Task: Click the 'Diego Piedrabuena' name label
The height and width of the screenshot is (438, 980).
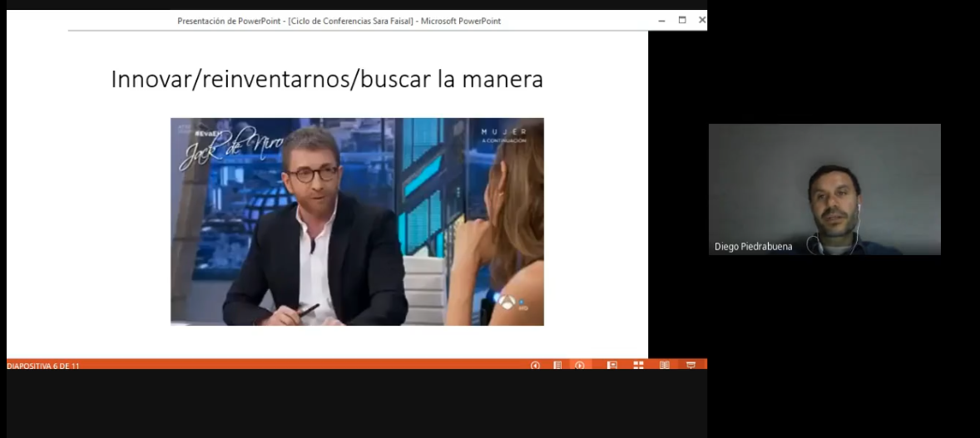Action: [753, 247]
